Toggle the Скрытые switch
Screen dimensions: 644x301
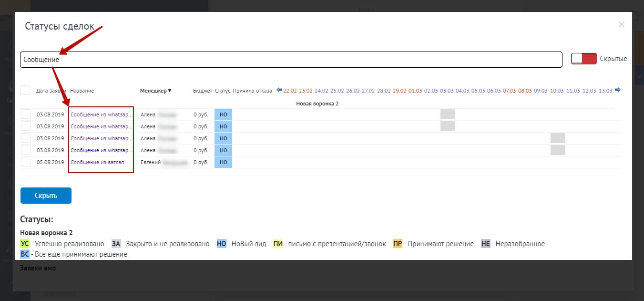click(x=584, y=59)
